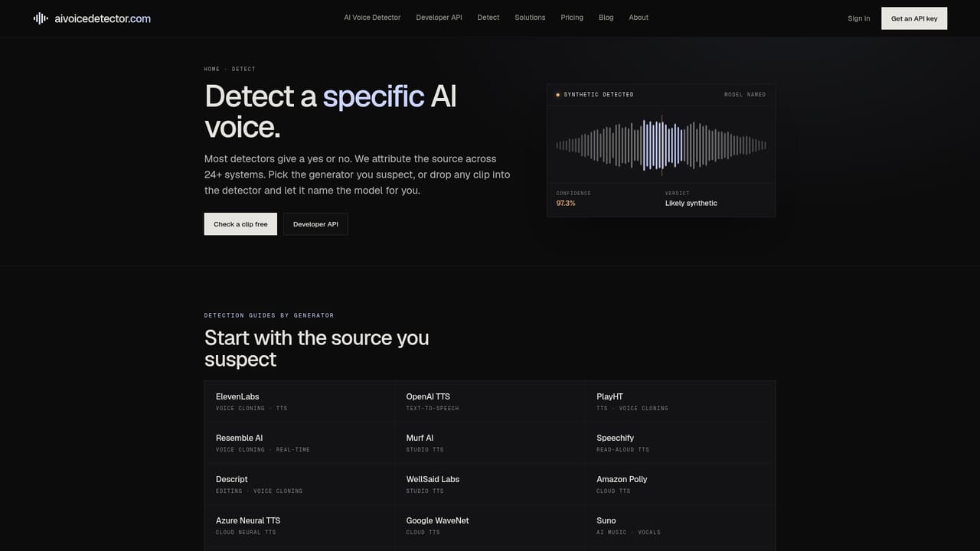The width and height of the screenshot is (980, 551).
Task: Navigate to the About page
Action: point(639,18)
